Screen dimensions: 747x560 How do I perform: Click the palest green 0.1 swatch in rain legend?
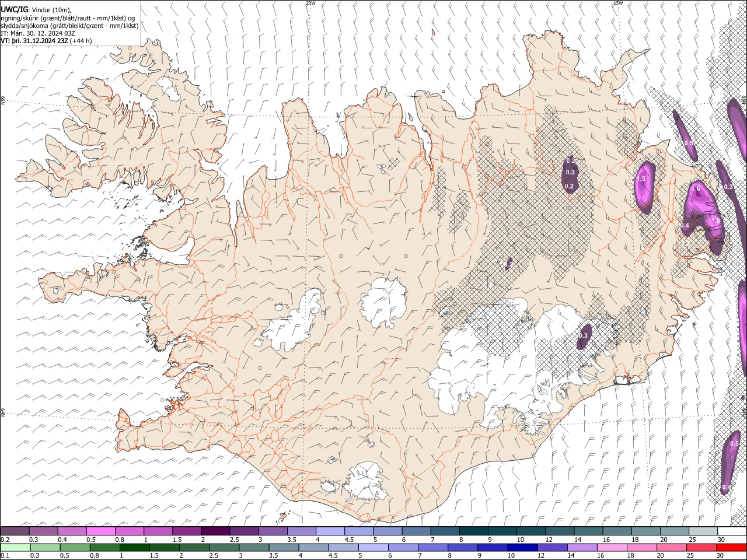click(15, 547)
